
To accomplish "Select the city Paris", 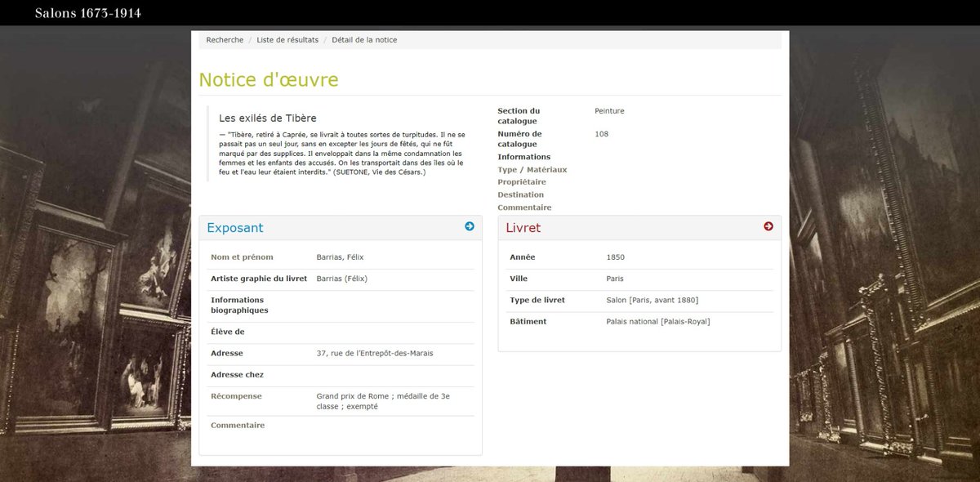I will tap(615, 279).
